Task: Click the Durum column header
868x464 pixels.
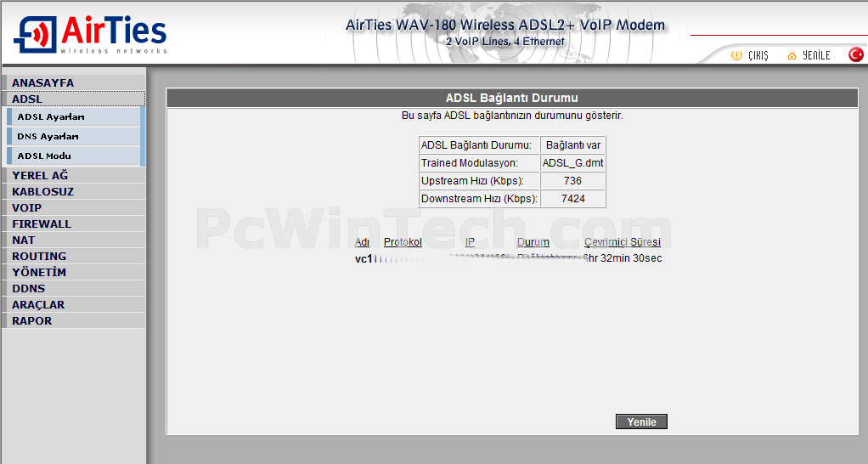Action: [x=533, y=242]
